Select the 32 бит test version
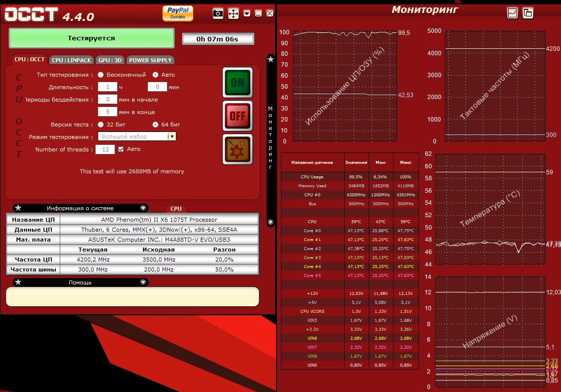Viewport: 561px width, 392px height. coord(101,125)
